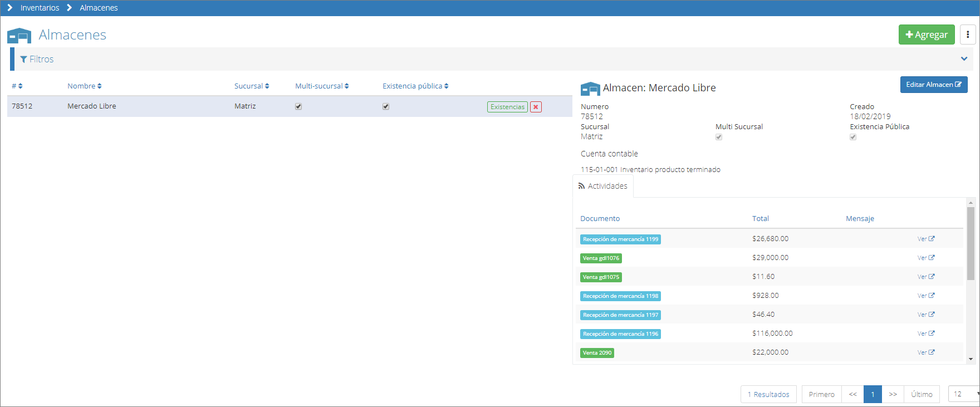Click the Almacenes warehouse icon in page header
This screenshot has width=980, height=407.
(19, 36)
